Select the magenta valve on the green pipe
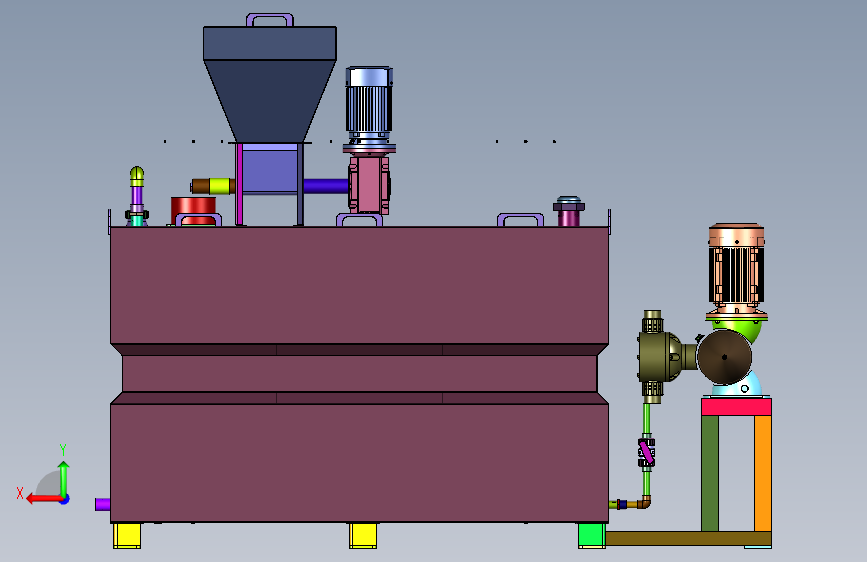Screen dimensions: 867x562 pyautogui.click(x=646, y=452)
